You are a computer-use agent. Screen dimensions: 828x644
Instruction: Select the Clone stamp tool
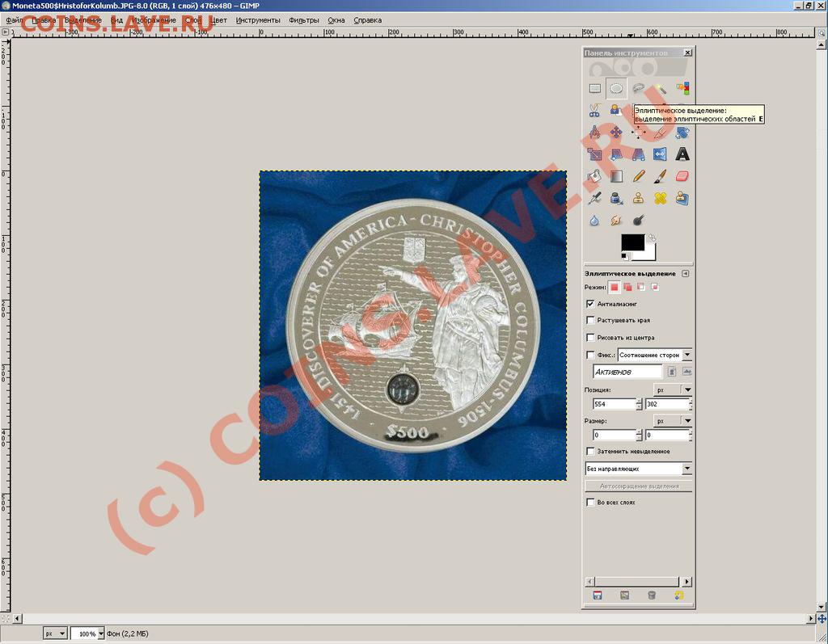click(639, 199)
